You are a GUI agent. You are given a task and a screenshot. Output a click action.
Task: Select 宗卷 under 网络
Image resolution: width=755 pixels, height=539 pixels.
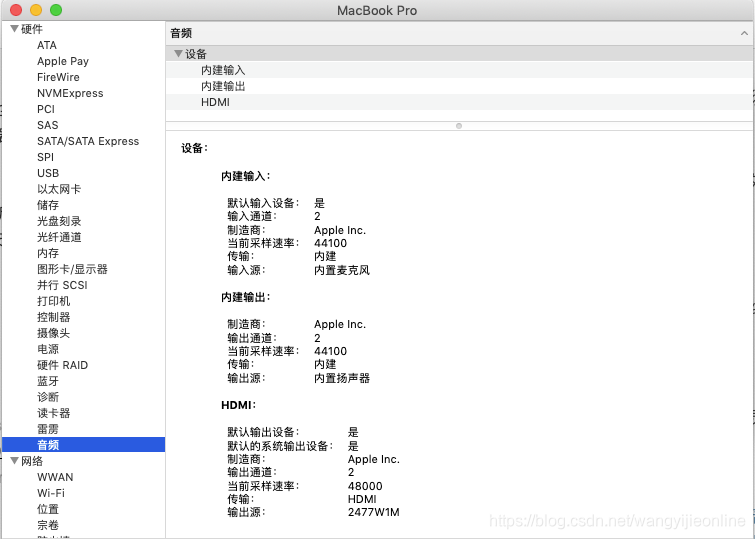point(48,525)
